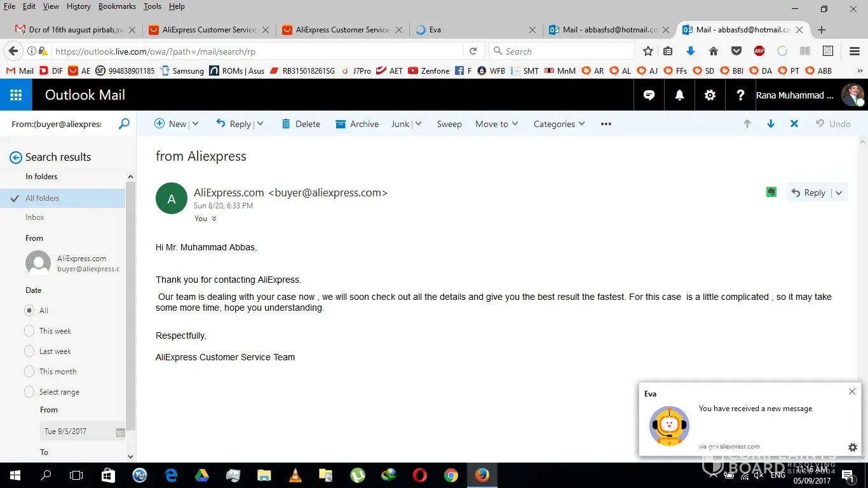This screenshot has width=868, height=488.
Task: Click the green Evernote icon beside Reply
Action: 771,192
